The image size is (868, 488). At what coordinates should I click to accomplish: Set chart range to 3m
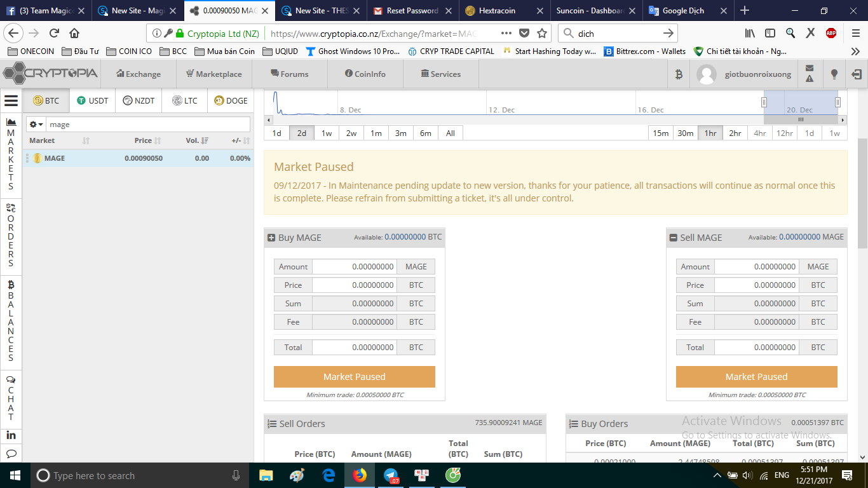[x=401, y=133]
